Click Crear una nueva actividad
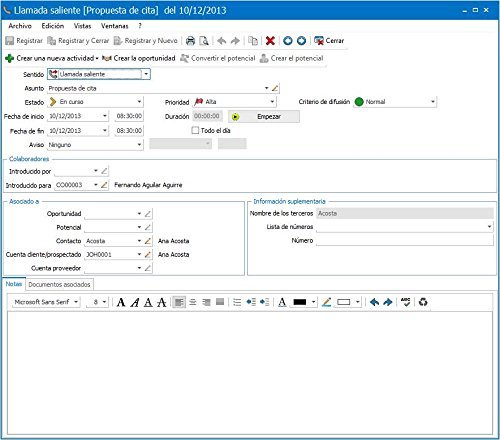The width and height of the screenshot is (500, 440). tap(52, 58)
